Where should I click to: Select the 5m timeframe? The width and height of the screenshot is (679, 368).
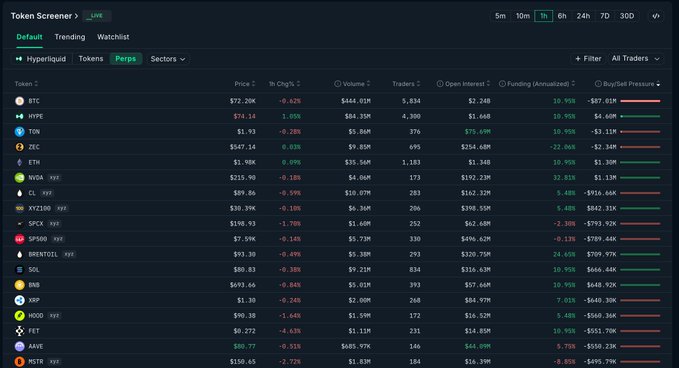(500, 16)
